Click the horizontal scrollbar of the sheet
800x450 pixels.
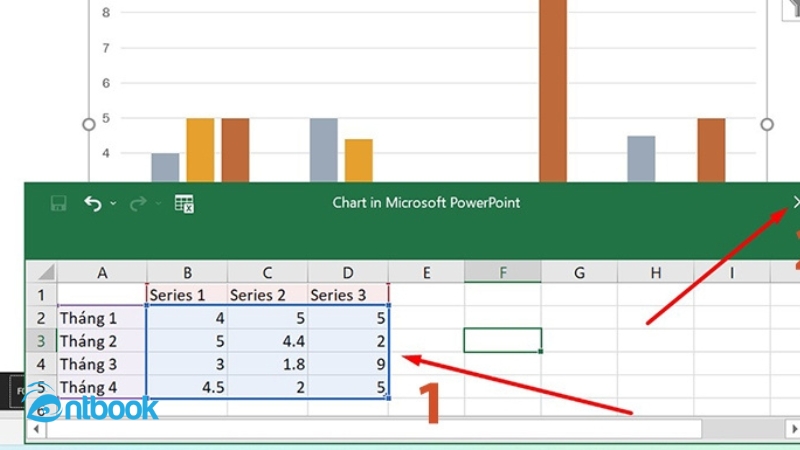coord(400,428)
